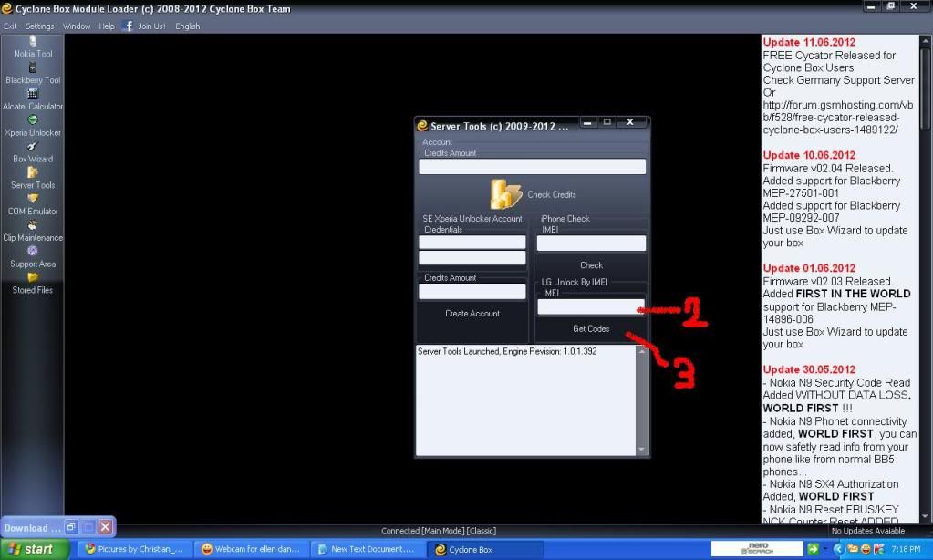This screenshot has width=933, height=560.
Task: Go to the Support Area
Action: coord(33,257)
